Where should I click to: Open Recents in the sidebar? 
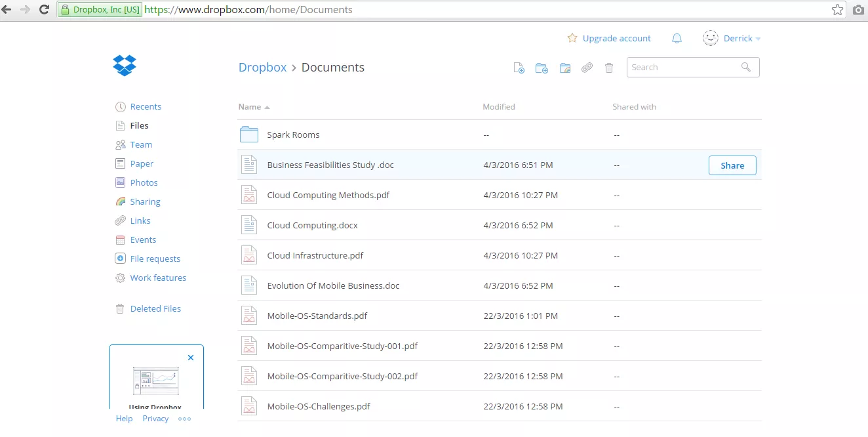click(146, 107)
